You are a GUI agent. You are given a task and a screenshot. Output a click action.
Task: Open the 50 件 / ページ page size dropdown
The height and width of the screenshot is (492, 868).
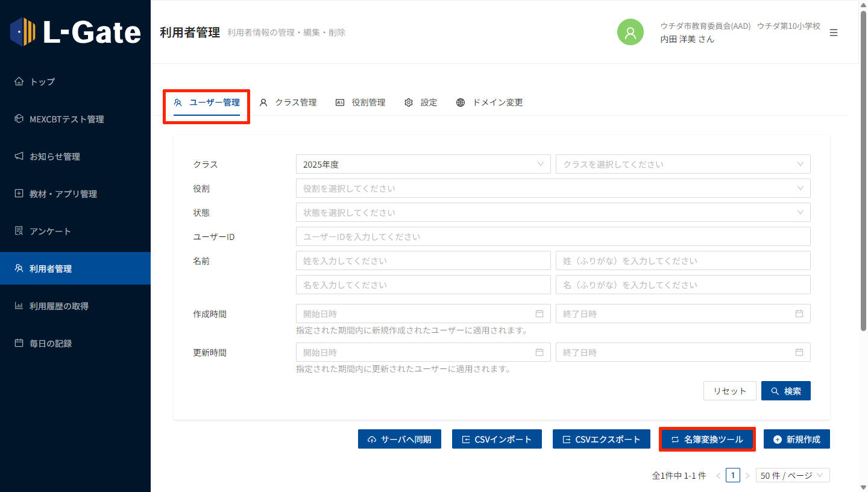pos(792,475)
